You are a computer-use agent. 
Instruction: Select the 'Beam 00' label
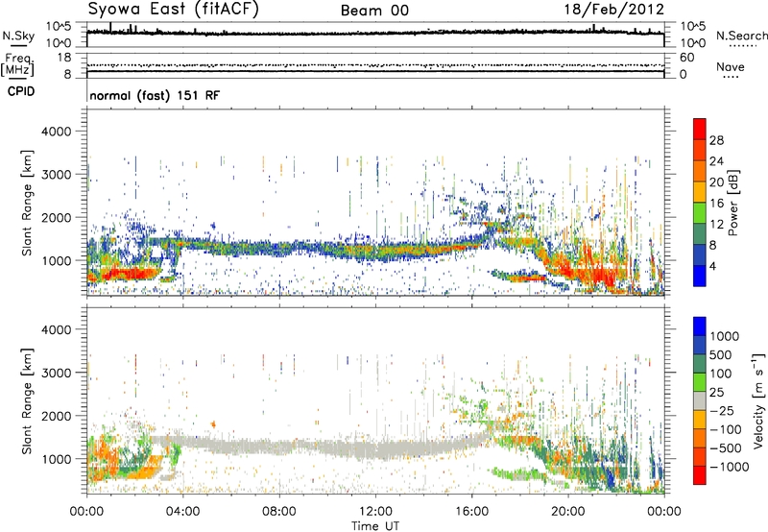[x=374, y=11]
